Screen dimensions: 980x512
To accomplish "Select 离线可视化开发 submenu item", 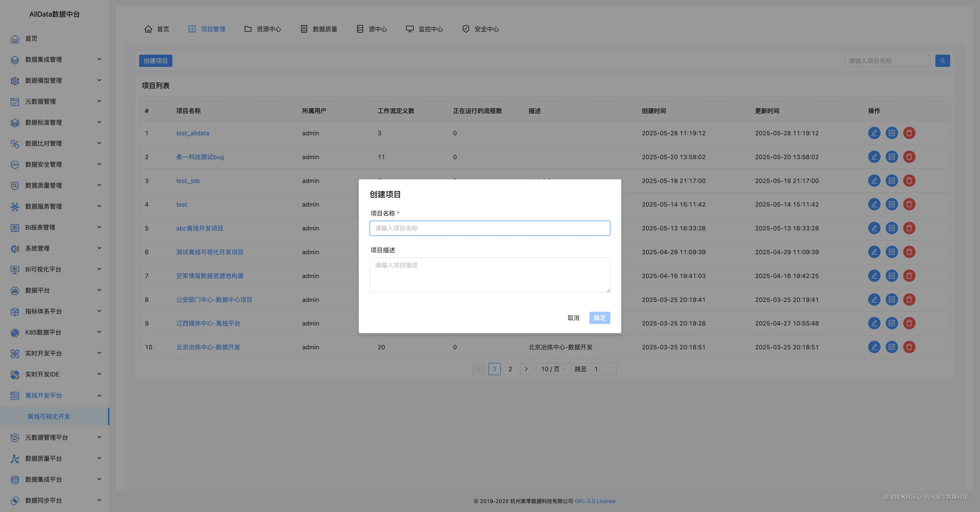I will click(x=49, y=417).
